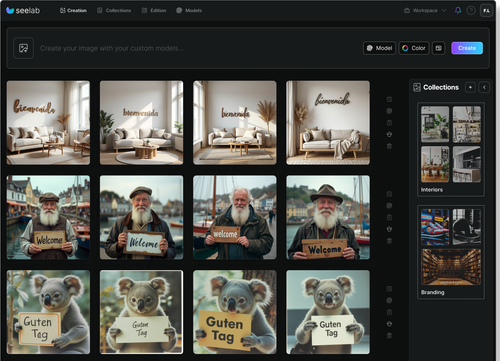Open the Branding collection label
The width and height of the screenshot is (500, 361).
432,292
